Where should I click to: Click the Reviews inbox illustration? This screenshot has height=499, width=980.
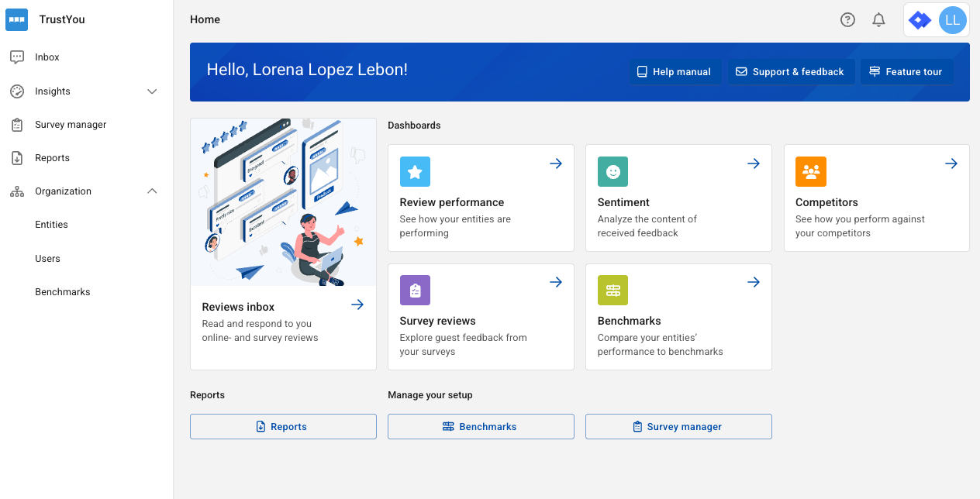click(x=283, y=202)
